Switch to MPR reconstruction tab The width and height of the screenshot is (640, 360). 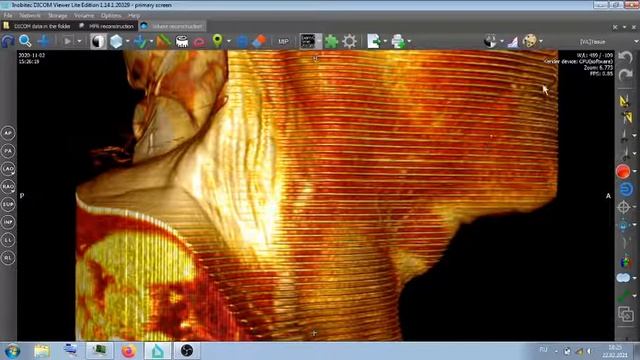tap(107, 26)
